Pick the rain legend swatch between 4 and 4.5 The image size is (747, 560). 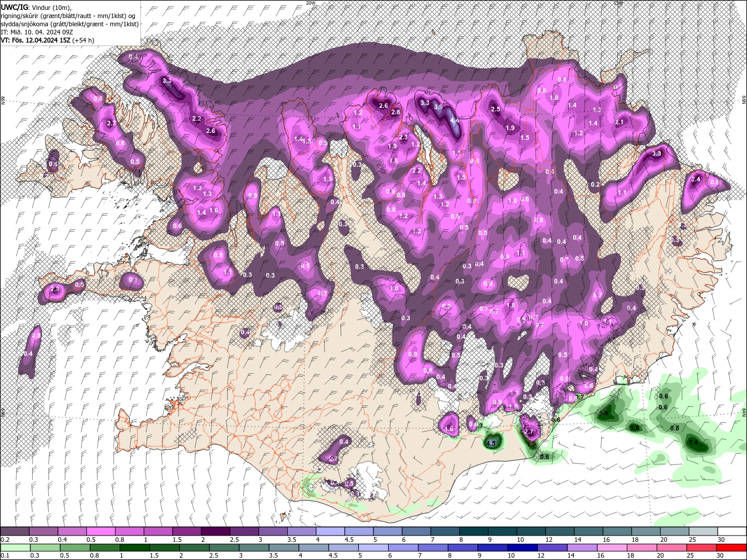click(313, 548)
